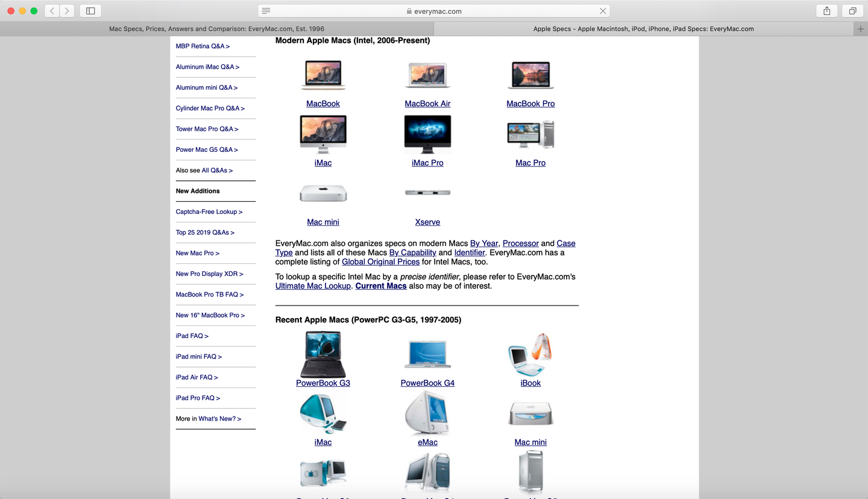Switch to the Apple Specs tab
Viewport: 868px width, 499px height.
click(643, 29)
